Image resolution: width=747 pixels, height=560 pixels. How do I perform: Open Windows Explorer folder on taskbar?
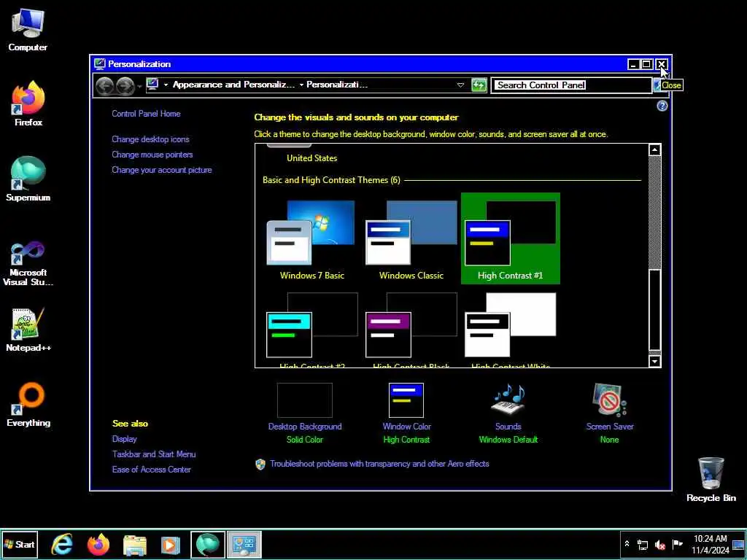click(x=135, y=545)
